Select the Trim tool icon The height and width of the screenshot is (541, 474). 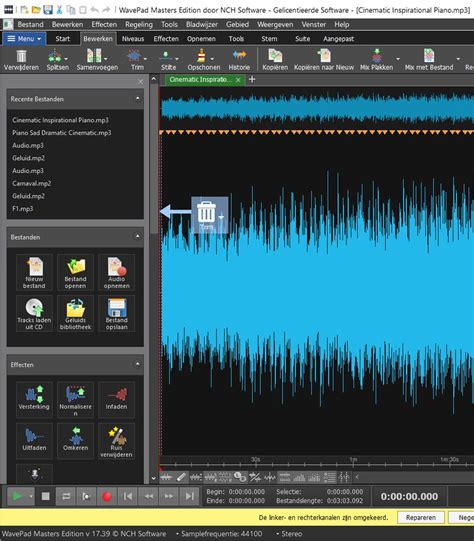pyautogui.click(x=134, y=56)
